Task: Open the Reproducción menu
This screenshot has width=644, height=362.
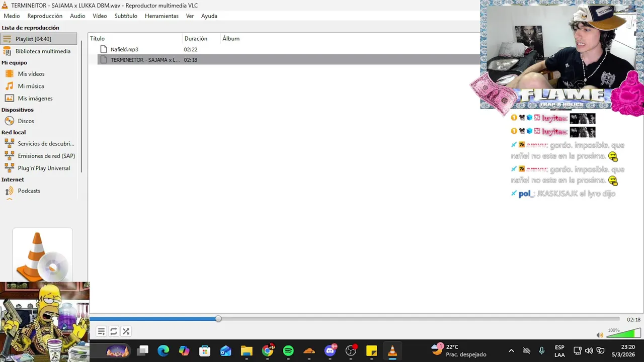Action: pos(45,16)
